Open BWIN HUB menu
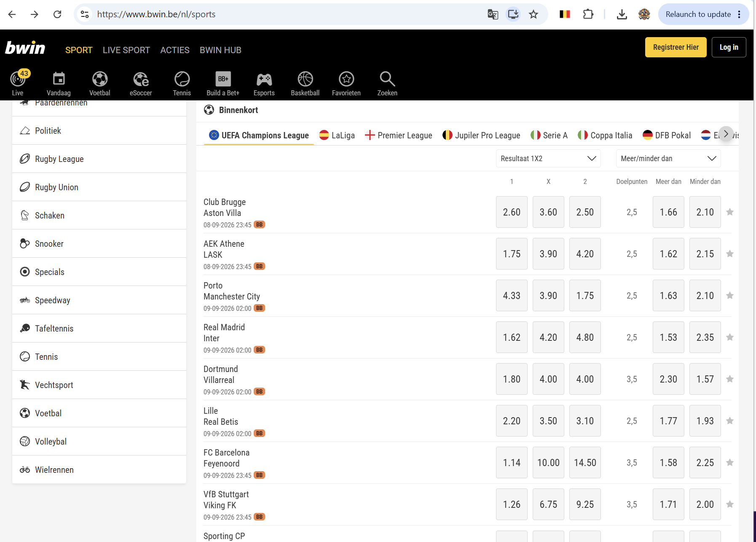This screenshot has width=756, height=542. [220, 50]
